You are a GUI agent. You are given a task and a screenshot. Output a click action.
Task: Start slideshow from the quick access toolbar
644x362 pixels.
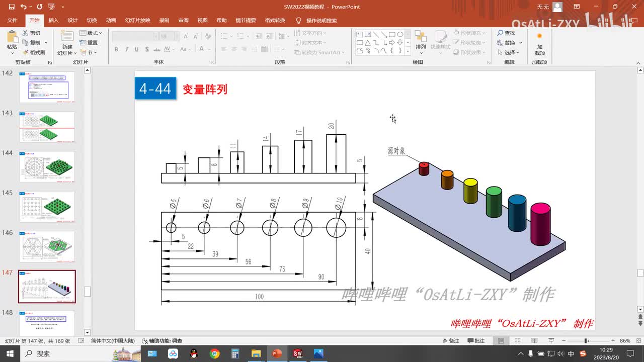pyautogui.click(x=51, y=7)
